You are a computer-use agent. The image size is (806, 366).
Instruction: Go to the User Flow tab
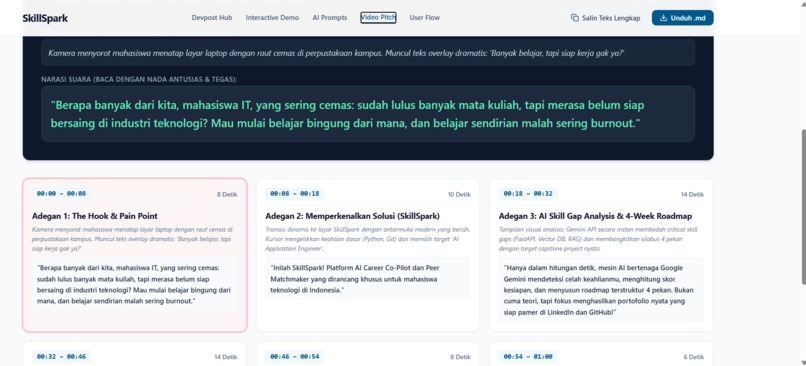[x=425, y=17]
